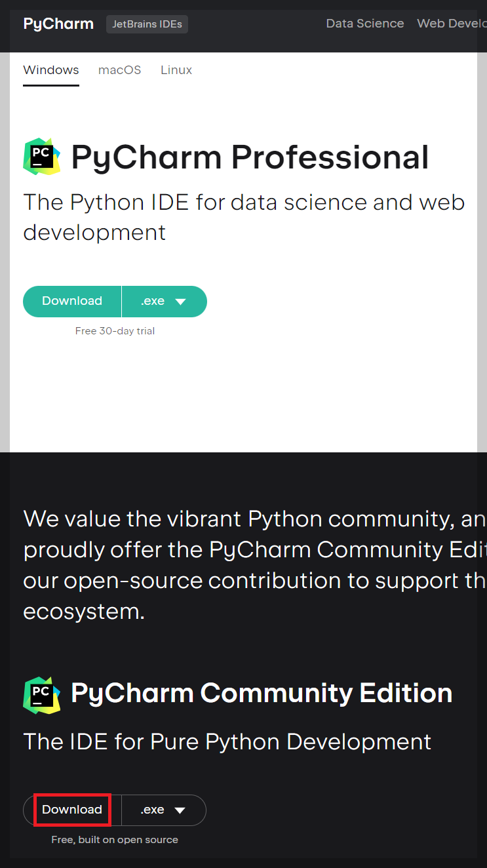Open the Web Development menu item
Viewport: 487px width, 868px height.
point(452,24)
